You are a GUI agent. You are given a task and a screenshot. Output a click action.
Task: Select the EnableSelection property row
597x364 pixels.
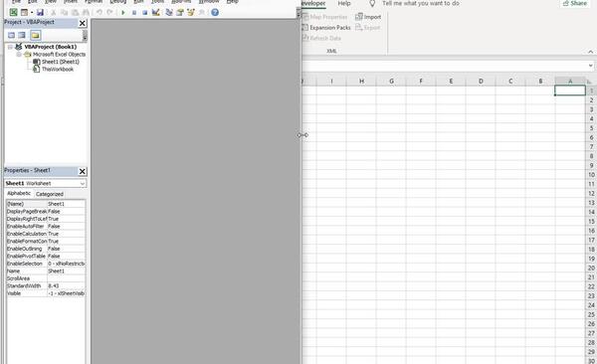tap(46, 264)
